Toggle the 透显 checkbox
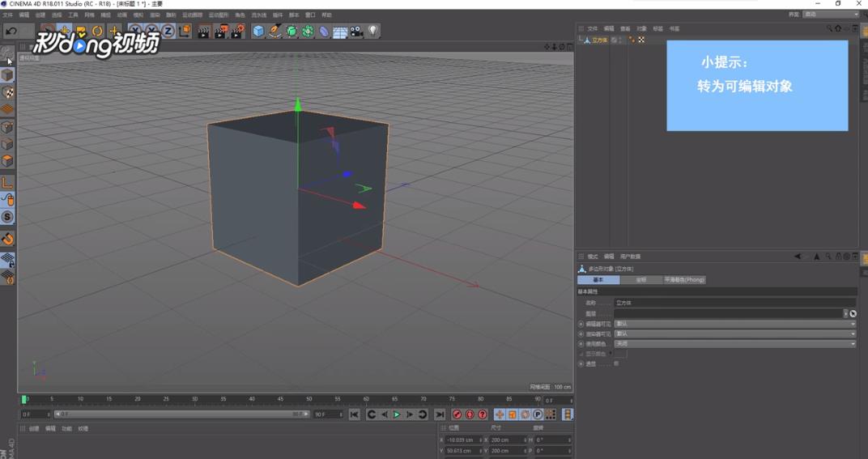The image size is (868, 459). tap(616, 363)
